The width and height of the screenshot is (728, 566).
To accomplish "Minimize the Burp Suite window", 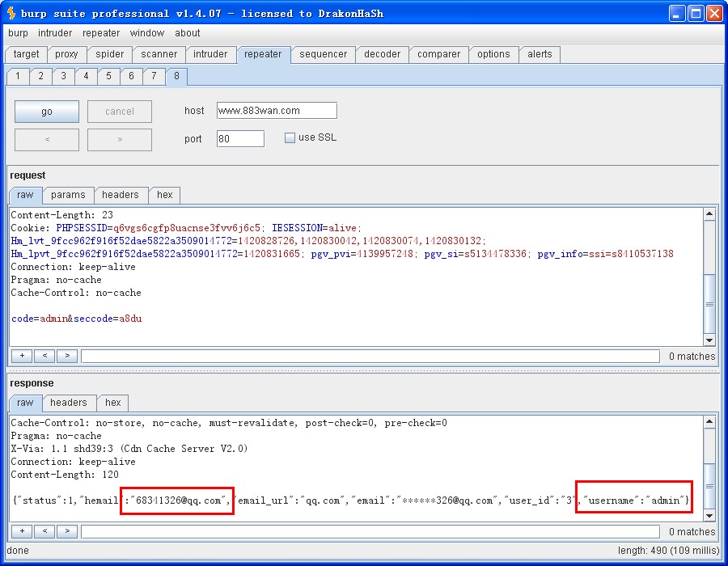I will [677, 14].
